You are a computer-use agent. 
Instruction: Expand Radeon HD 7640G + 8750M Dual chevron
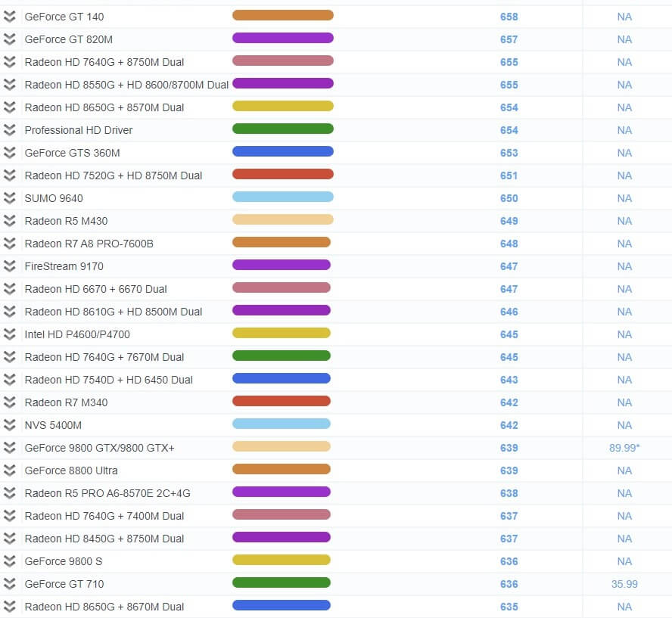coord(9,62)
